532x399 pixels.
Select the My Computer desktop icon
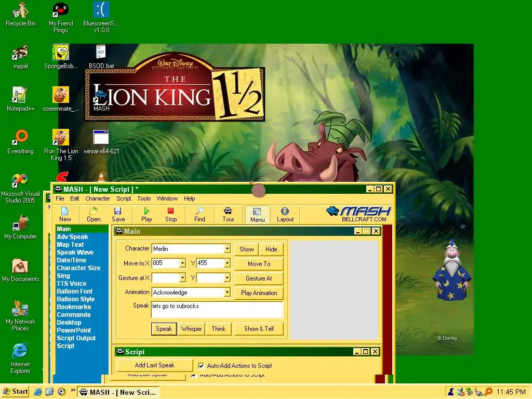20,227
